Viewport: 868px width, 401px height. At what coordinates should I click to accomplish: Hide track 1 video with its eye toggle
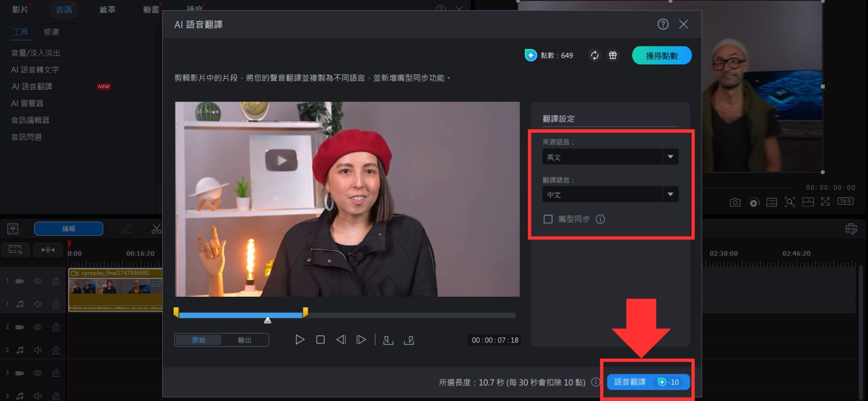tap(38, 281)
